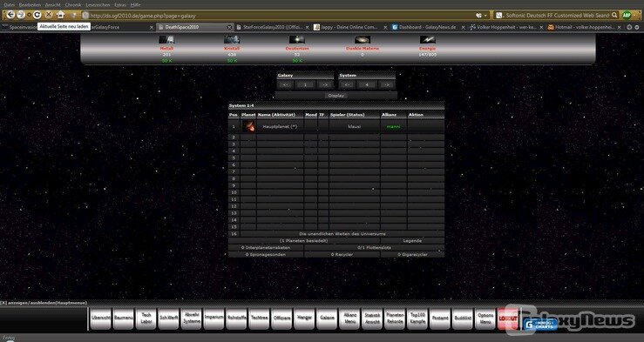
Task: Click the Galaxy number field
Action: (305, 85)
